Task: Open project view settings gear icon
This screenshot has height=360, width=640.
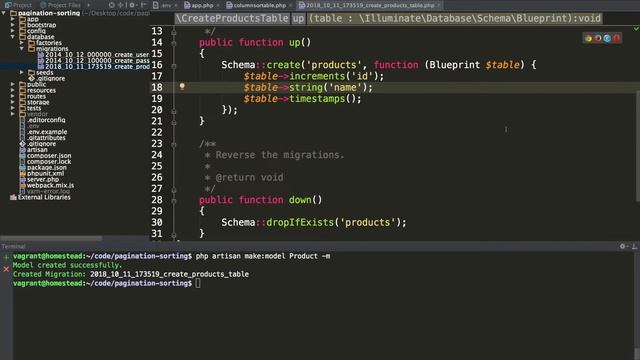Action: point(132,5)
